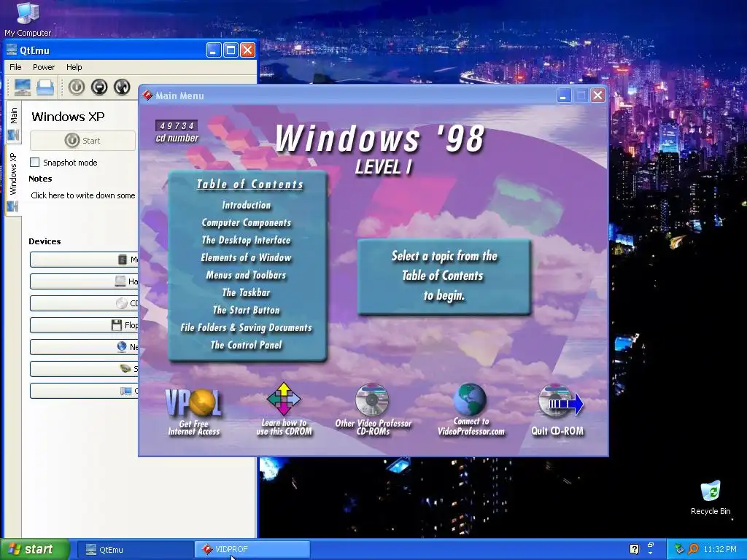Close the Main Menu window

tap(598, 96)
